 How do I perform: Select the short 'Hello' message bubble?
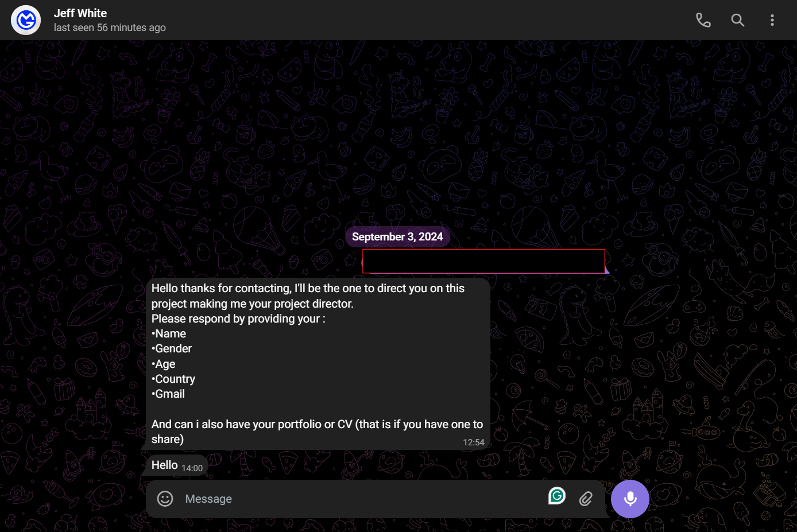165,465
